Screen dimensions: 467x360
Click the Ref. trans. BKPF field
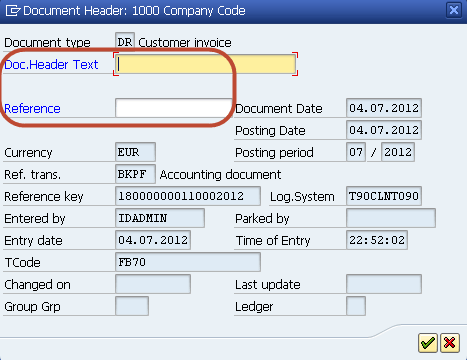click(135, 174)
